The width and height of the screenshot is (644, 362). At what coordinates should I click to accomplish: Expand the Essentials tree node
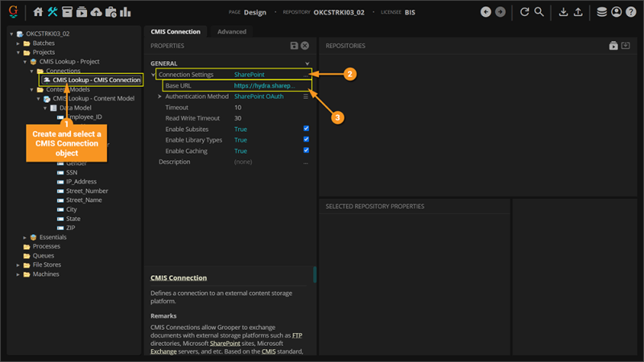(23, 237)
